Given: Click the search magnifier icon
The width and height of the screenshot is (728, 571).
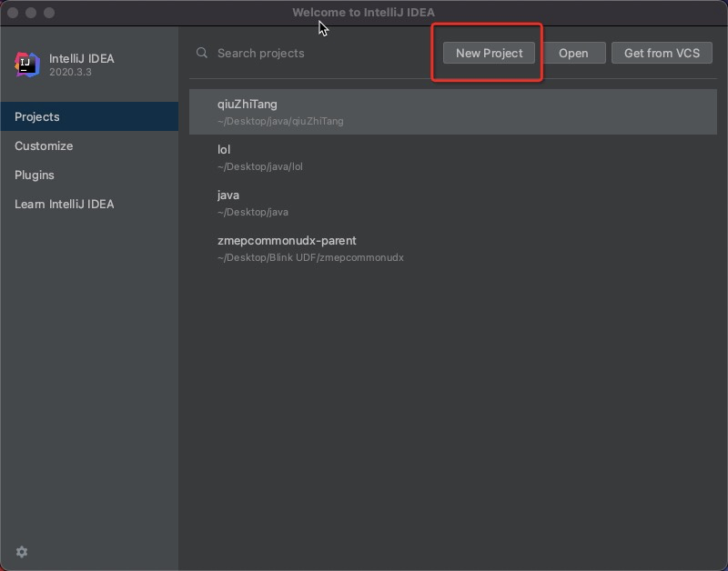Looking at the screenshot, I should coord(202,53).
